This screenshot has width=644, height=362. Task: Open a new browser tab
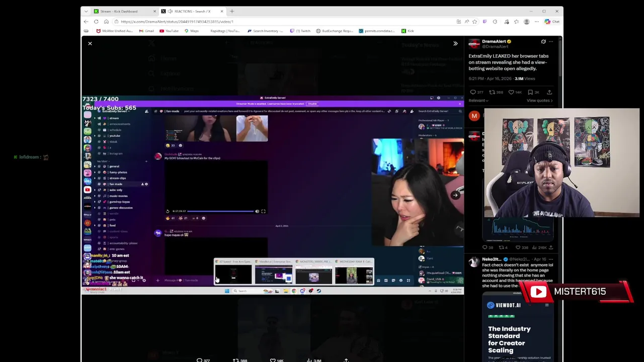point(232,11)
